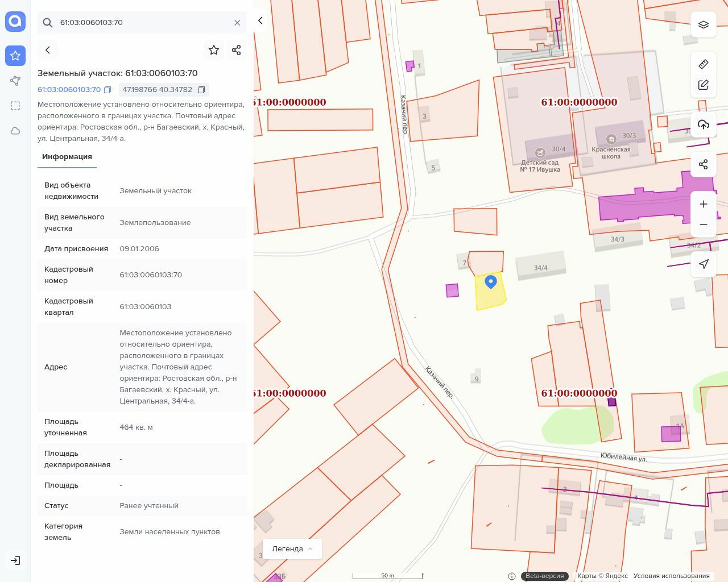Zoom out the map

[704, 225]
